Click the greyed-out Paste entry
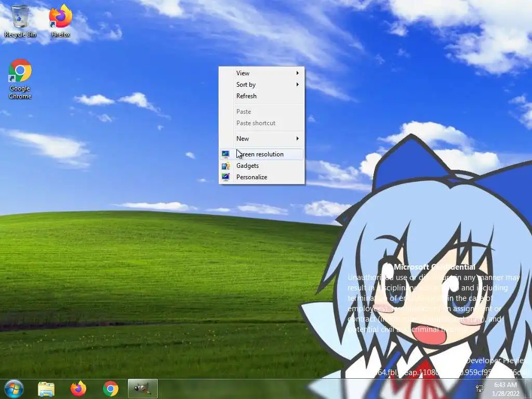 point(262,112)
